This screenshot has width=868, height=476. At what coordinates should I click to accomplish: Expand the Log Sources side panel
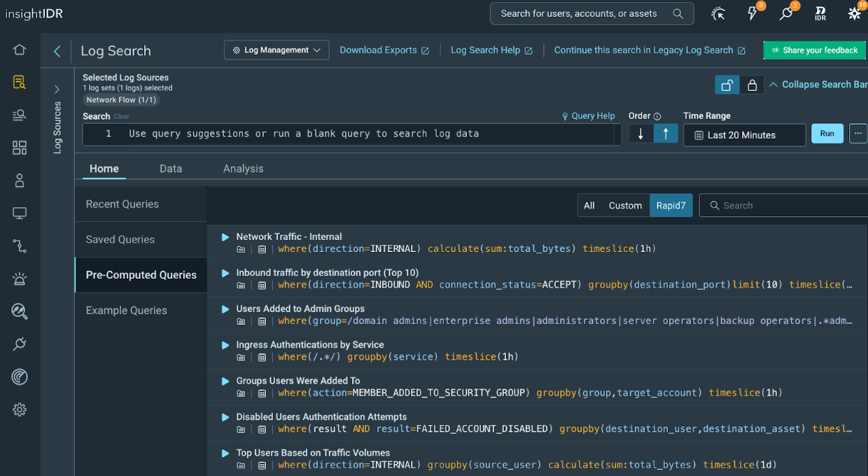tap(57, 90)
